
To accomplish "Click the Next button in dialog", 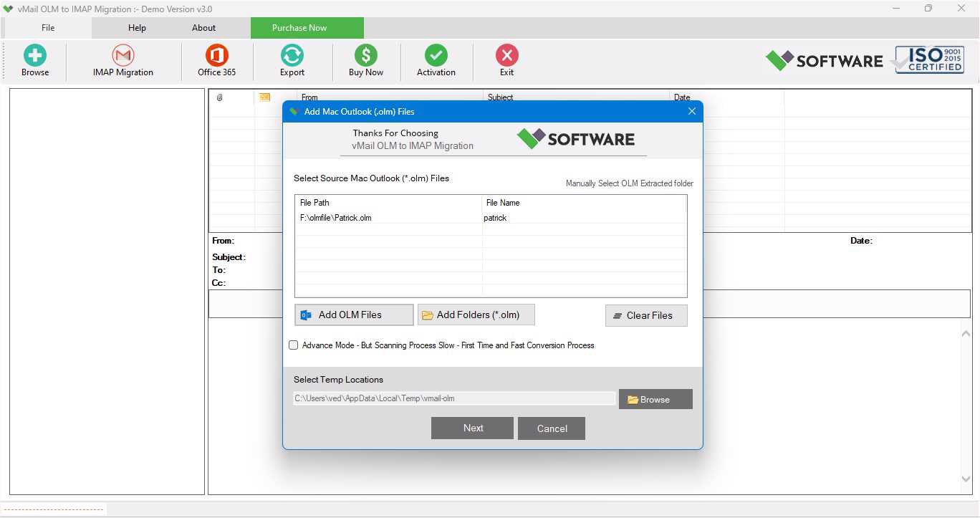I will (472, 428).
